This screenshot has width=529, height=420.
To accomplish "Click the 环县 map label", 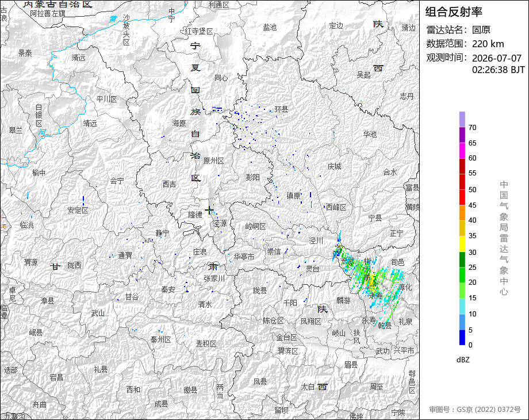I will (281, 109).
